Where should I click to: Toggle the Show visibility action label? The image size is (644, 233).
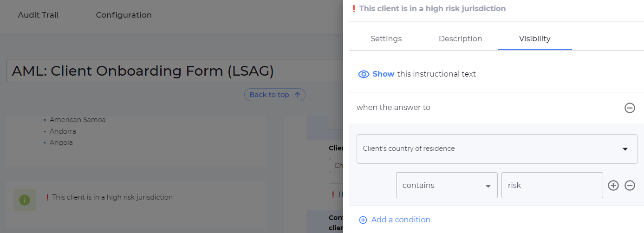(x=383, y=74)
